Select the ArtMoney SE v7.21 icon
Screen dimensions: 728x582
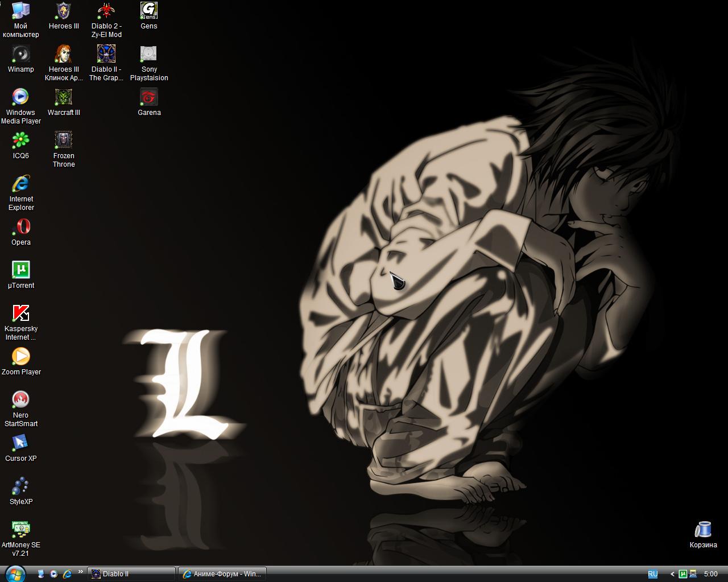[20, 530]
